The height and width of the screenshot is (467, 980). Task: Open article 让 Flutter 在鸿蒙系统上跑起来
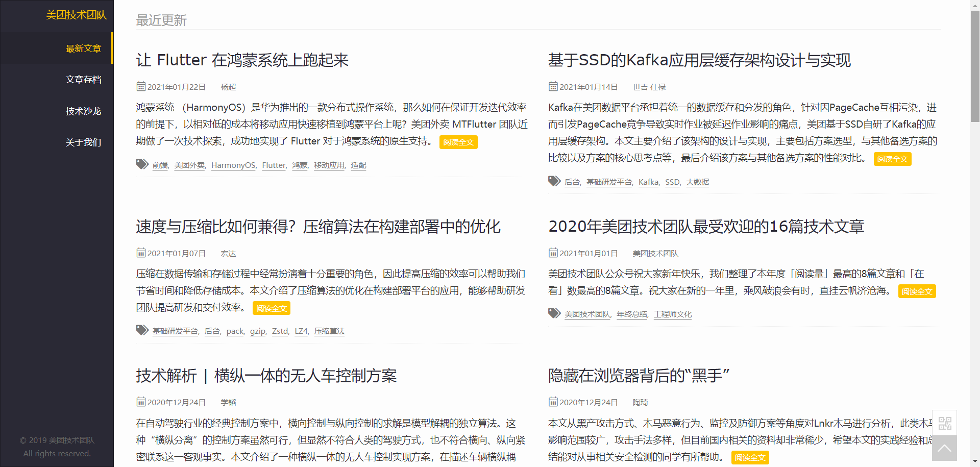point(242,60)
